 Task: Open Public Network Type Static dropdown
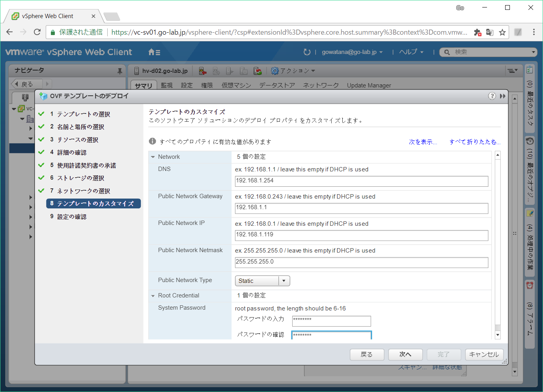(x=263, y=281)
